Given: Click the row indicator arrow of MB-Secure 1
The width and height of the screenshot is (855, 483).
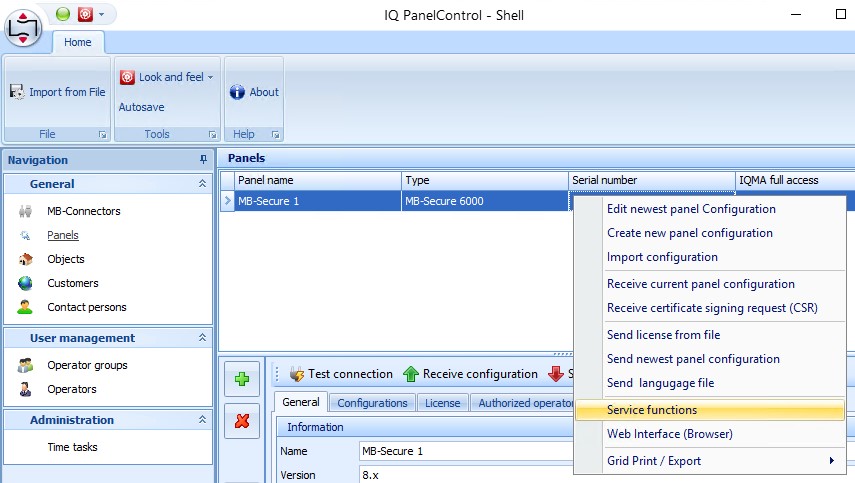Looking at the screenshot, I should 227,201.
